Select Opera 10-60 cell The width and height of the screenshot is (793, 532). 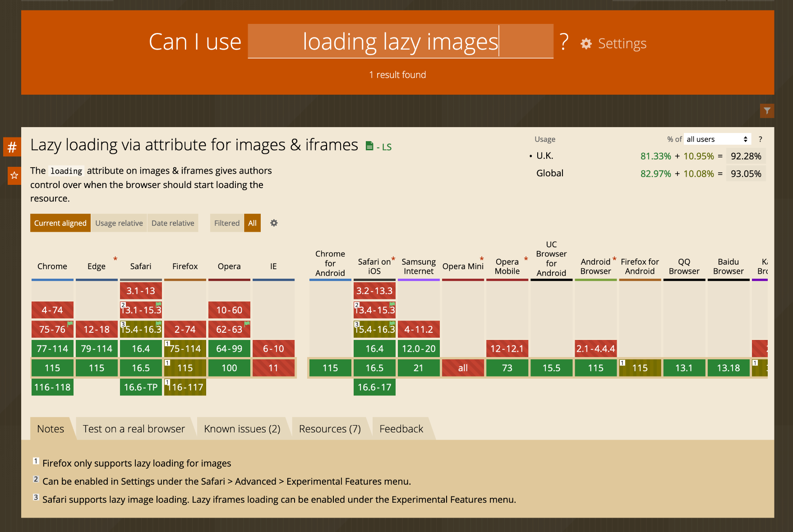click(229, 310)
